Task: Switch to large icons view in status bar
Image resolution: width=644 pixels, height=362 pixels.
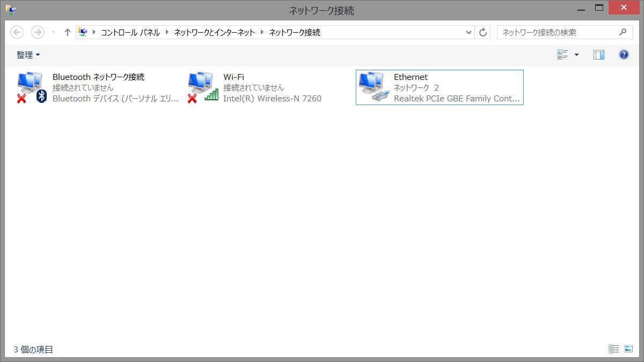Action: tap(629, 349)
